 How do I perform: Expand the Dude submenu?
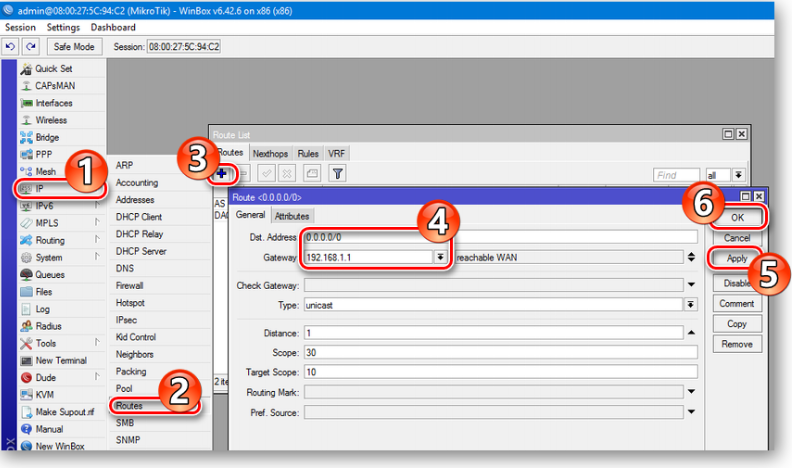point(62,378)
